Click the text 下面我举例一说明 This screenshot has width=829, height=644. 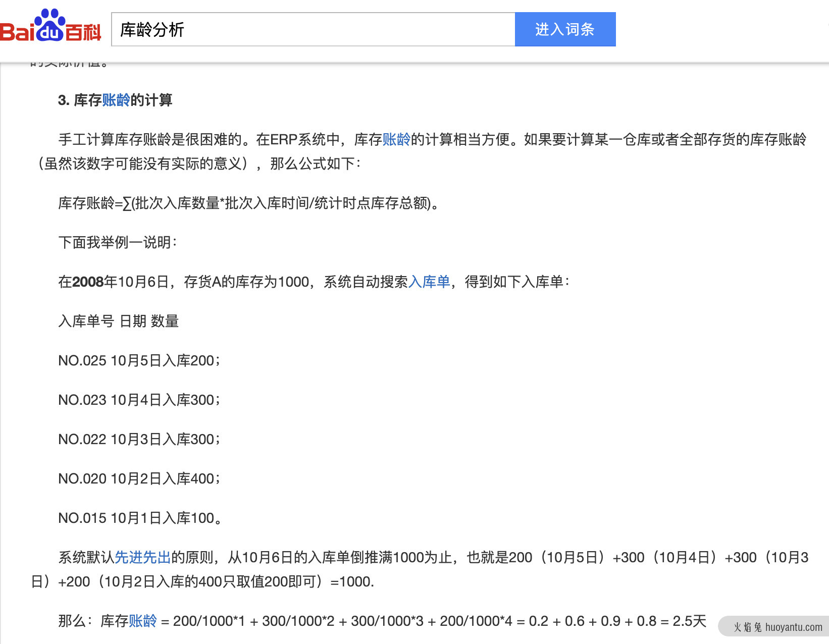[x=118, y=242]
